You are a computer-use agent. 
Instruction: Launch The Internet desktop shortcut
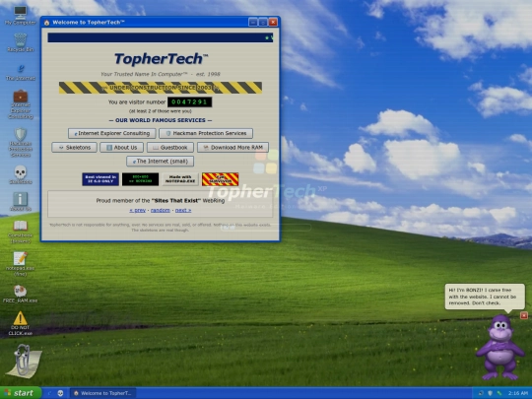(x=21, y=72)
